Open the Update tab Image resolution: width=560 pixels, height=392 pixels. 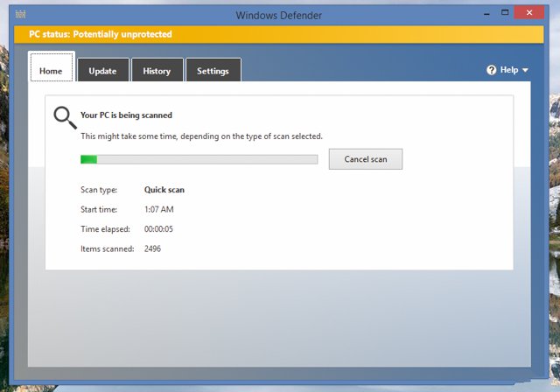pos(103,70)
